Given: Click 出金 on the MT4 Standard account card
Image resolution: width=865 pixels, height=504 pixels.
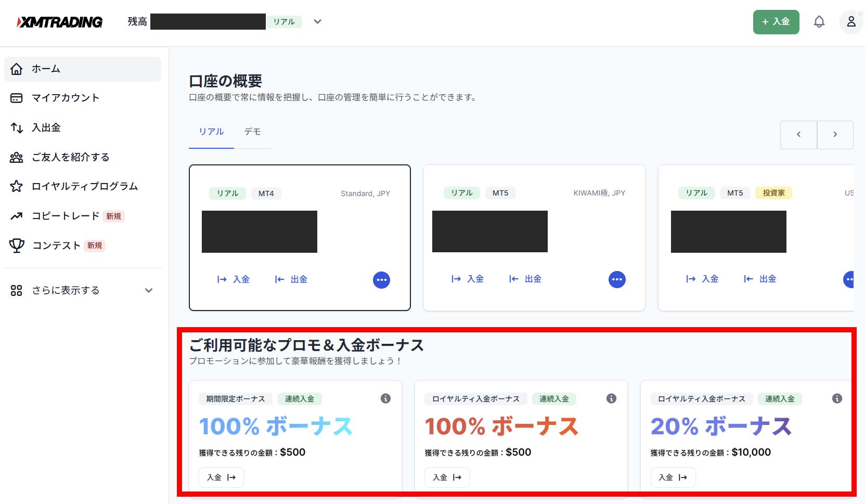Looking at the screenshot, I should point(291,279).
